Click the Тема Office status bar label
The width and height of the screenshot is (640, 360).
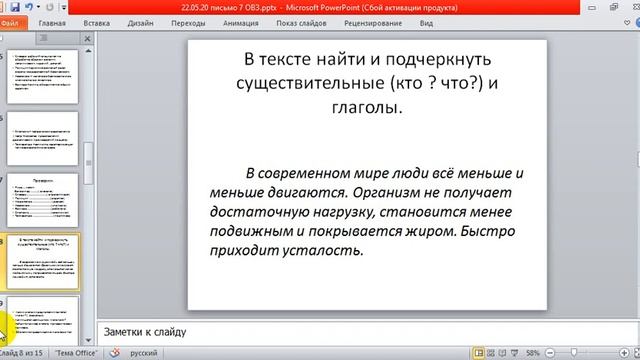click(x=76, y=353)
